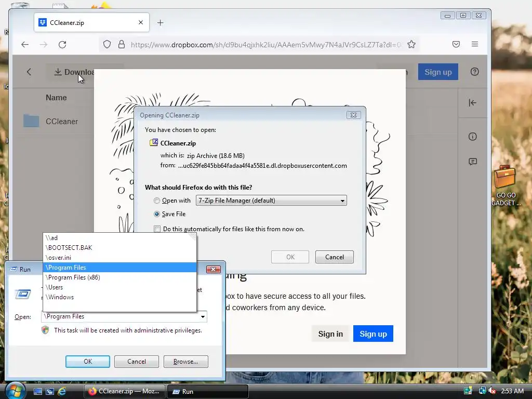This screenshot has height=399, width=532.
Task: Collapse the Dropbox right sidebar panel
Action: (472, 103)
